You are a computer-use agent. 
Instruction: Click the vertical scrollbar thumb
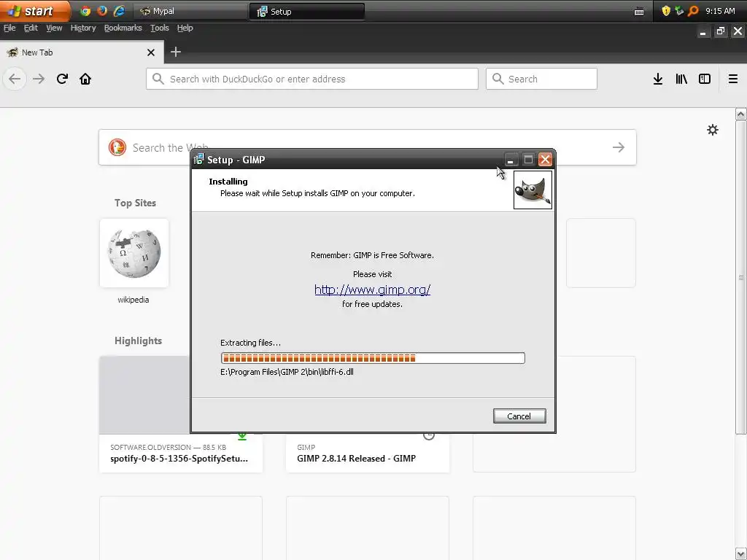click(741, 277)
